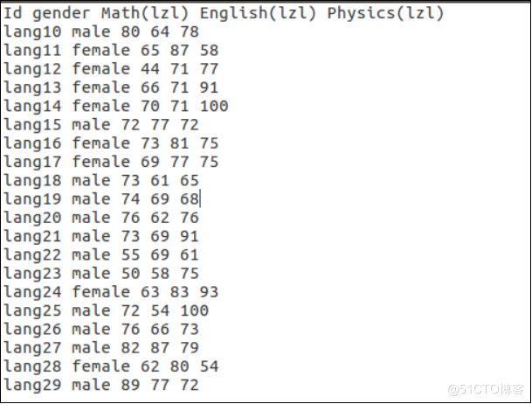The width and height of the screenshot is (532, 404).
Task: Click the last row lang29
Action: pyautogui.click(x=101, y=385)
